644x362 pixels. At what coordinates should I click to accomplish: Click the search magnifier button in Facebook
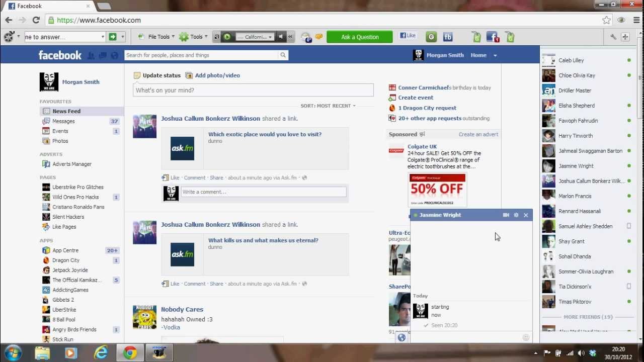283,55
